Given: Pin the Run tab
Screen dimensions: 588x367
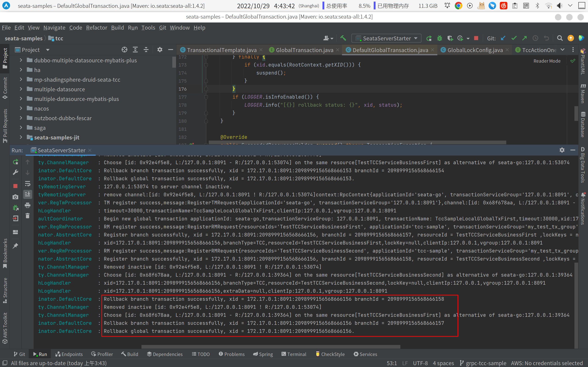Looking at the screenshot, I should pyautogui.click(x=16, y=246).
